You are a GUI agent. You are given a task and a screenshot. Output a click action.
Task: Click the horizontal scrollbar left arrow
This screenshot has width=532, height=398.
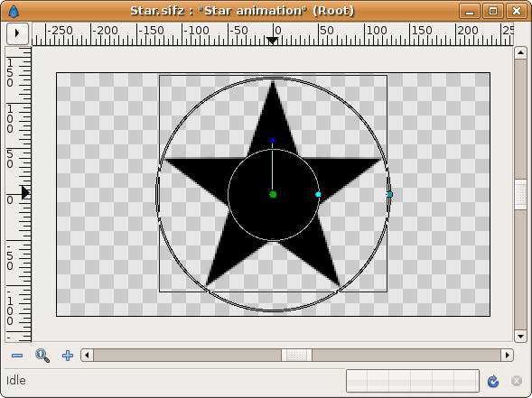tap(88, 356)
